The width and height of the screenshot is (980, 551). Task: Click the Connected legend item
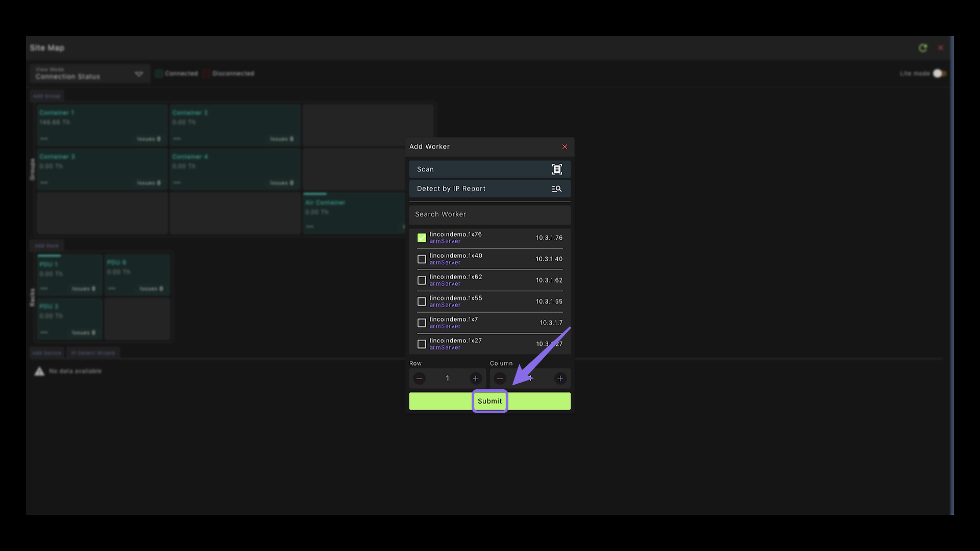pos(177,73)
